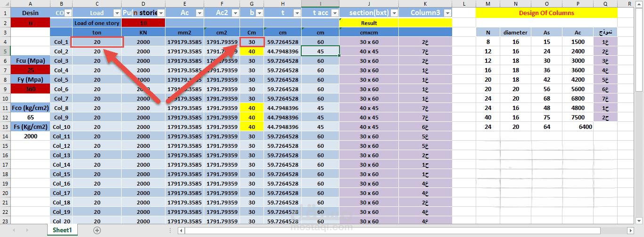The height and width of the screenshot is (237, 644).
Task: Select the t acc cell 45 in Col_2 row
Action: coord(320,51)
